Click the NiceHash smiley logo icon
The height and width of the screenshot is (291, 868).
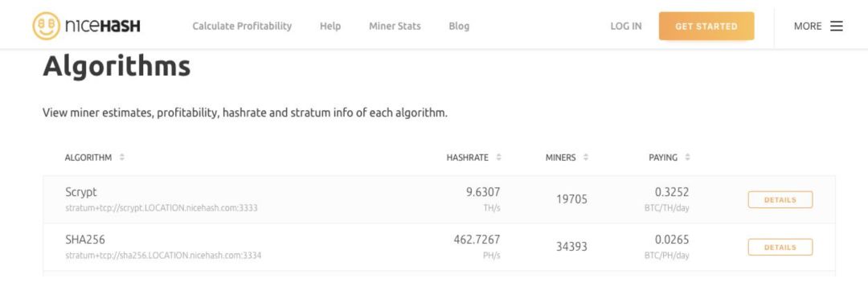pyautogui.click(x=46, y=26)
